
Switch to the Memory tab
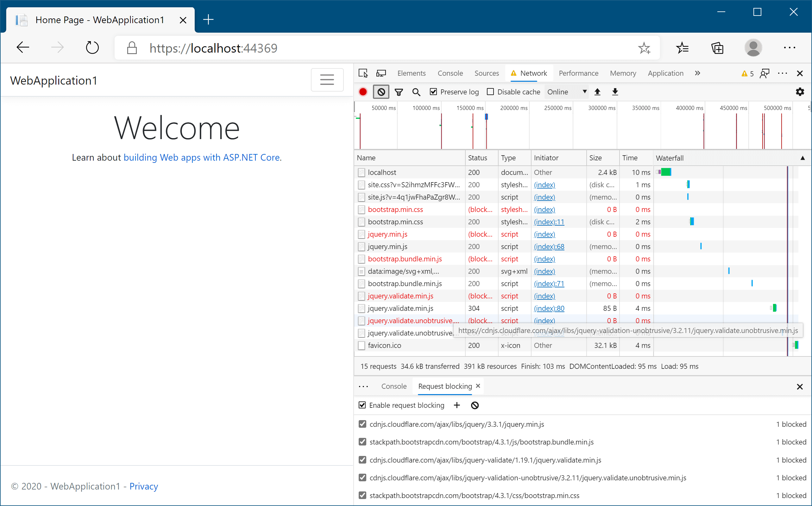(623, 73)
